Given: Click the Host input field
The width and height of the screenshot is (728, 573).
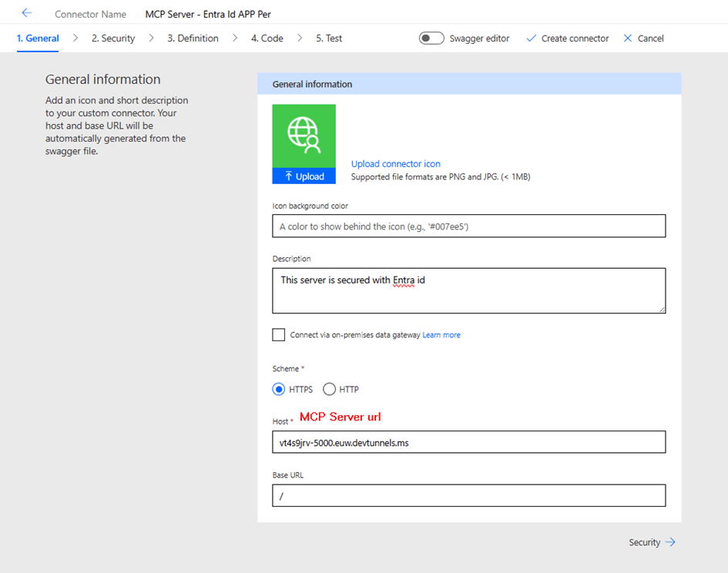Looking at the screenshot, I should click(x=468, y=442).
